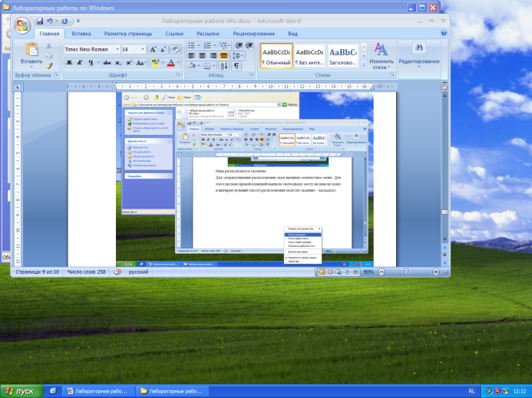
Task: Pick the text highlight color button
Action: [156, 62]
